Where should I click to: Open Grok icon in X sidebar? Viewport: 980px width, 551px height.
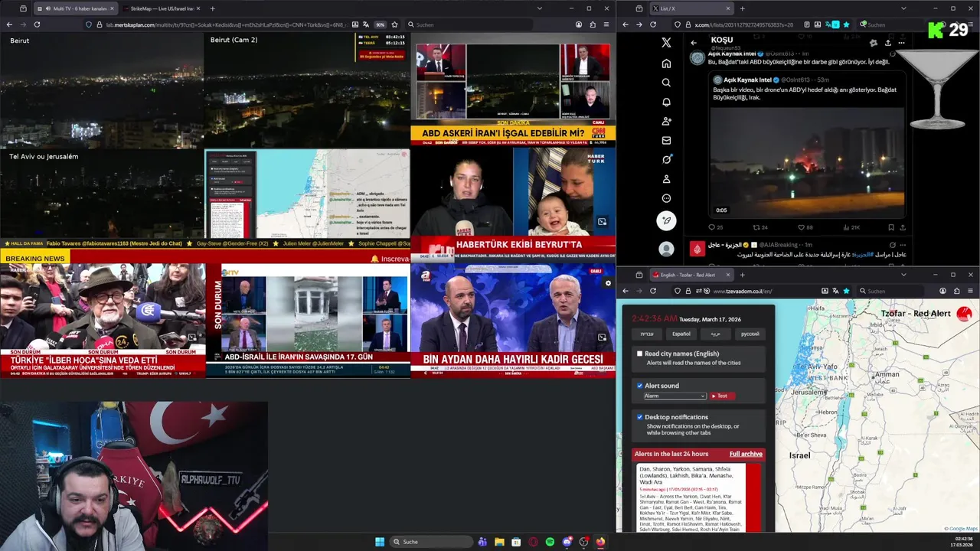666,159
